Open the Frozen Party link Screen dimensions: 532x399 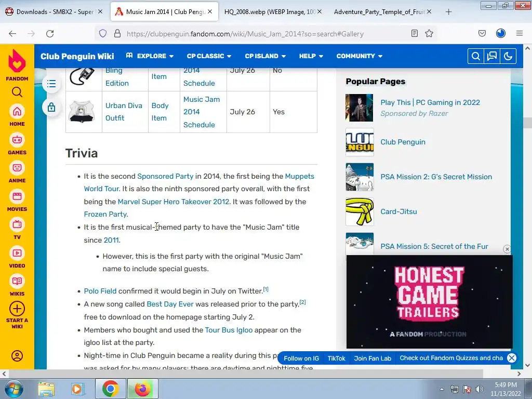coord(105,214)
